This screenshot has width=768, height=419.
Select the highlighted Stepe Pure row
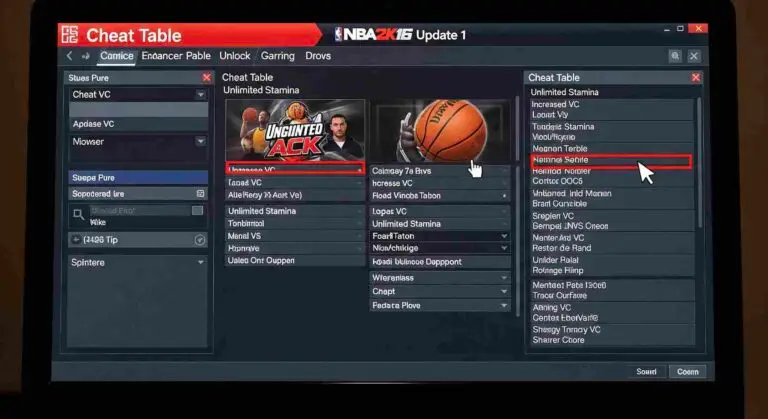pyautogui.click(x=138, y=177)
